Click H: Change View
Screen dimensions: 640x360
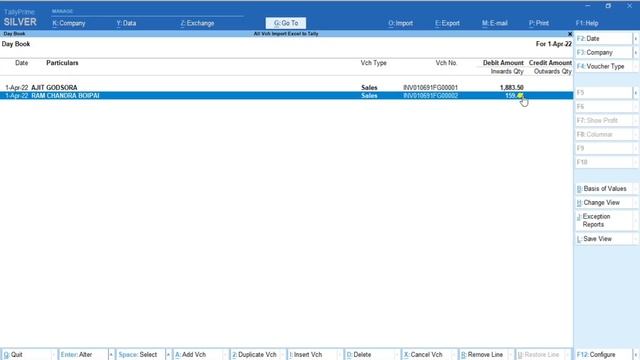603,202
